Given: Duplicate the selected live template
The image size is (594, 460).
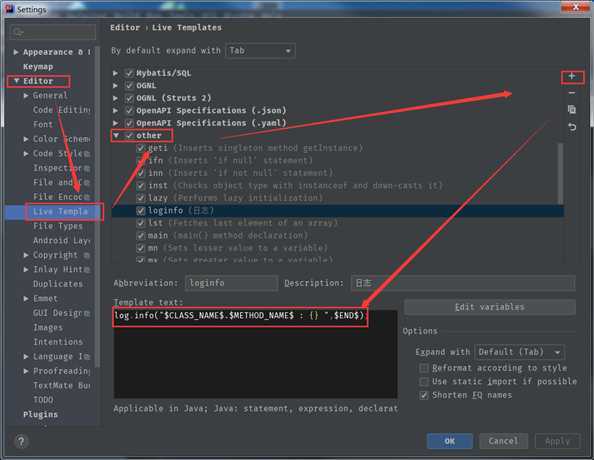Looking at the screenshot, I should 572,110.
